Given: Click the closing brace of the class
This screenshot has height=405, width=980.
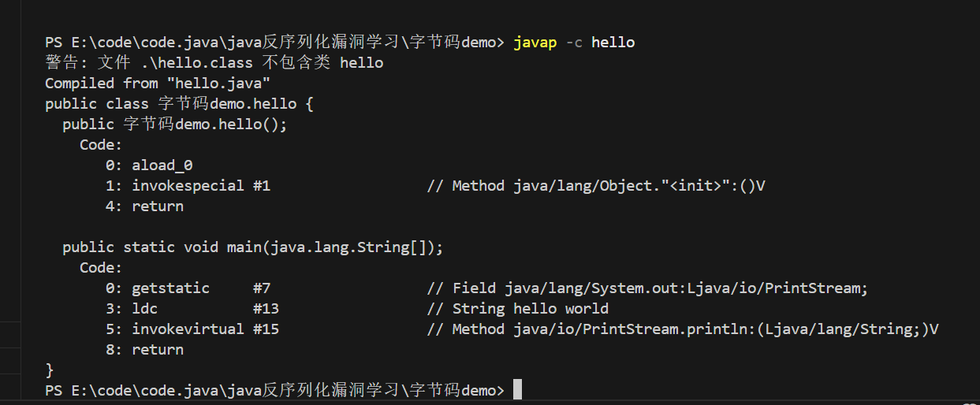Looking at the screenshot, I should tap(49, 370).
